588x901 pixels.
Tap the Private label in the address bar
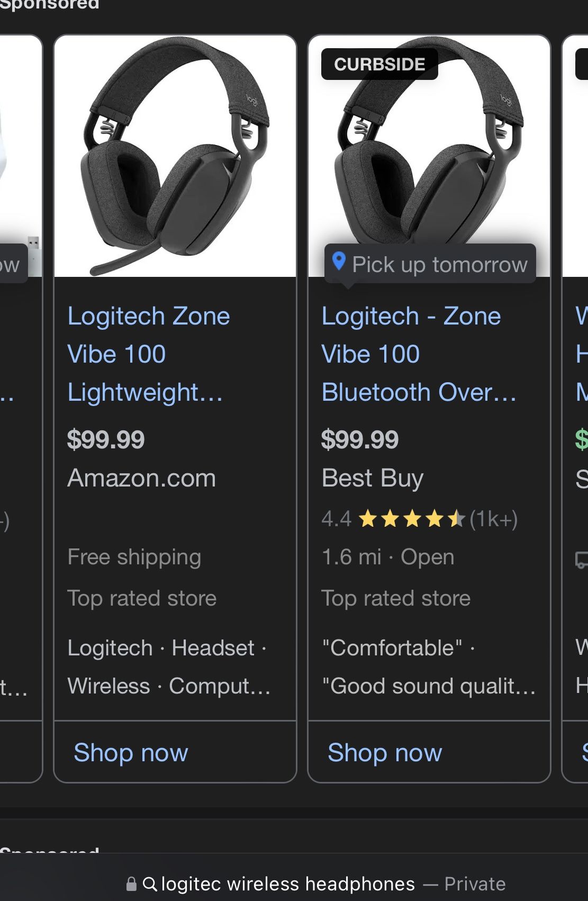coord(475,883)
